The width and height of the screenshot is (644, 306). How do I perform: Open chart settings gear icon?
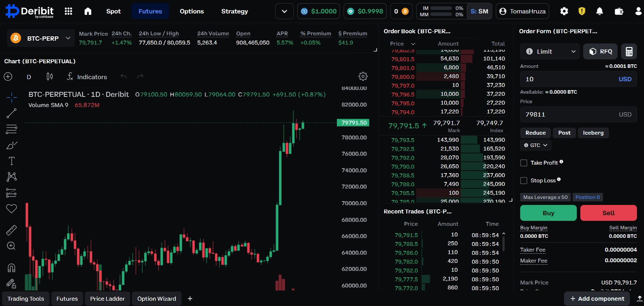(363, 76)
